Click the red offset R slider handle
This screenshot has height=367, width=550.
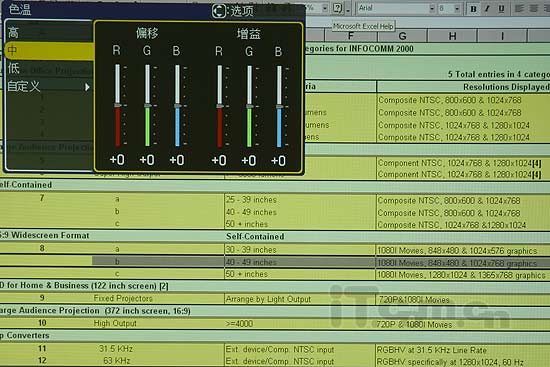click(118, 105)
